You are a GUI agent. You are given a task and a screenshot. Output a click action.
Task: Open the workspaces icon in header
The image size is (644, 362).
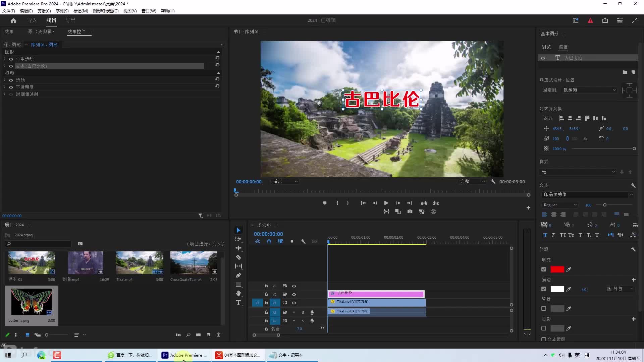pyautogui.click(x=620, y=20)
